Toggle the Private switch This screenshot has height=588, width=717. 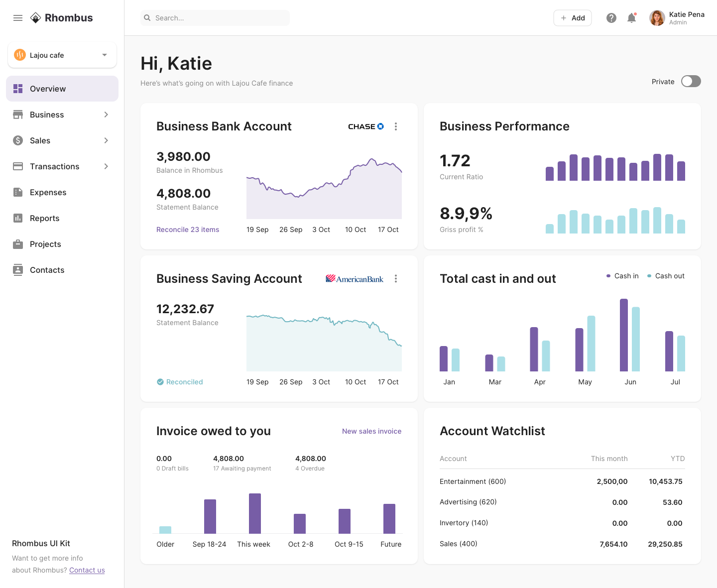tap(691, 81)
